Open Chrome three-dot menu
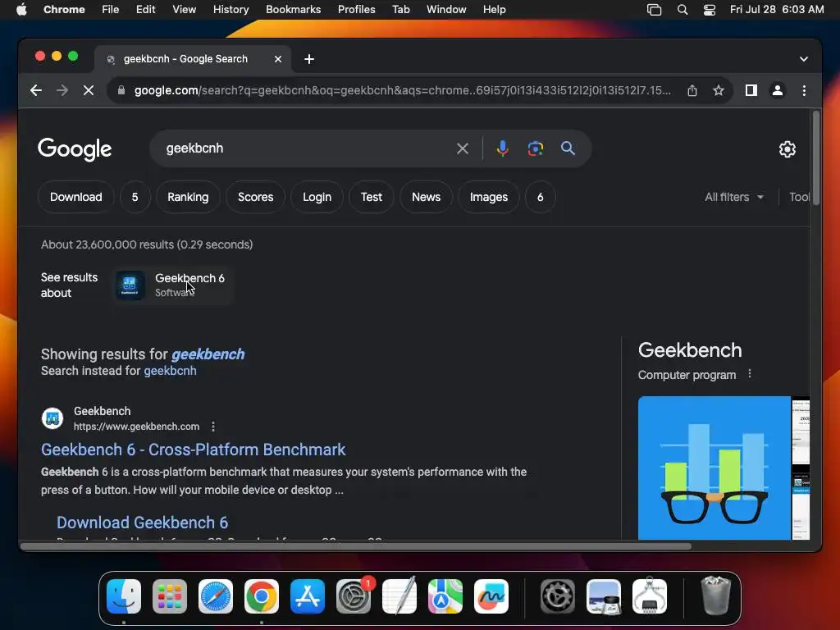840x630 pixels. (804, 90)
